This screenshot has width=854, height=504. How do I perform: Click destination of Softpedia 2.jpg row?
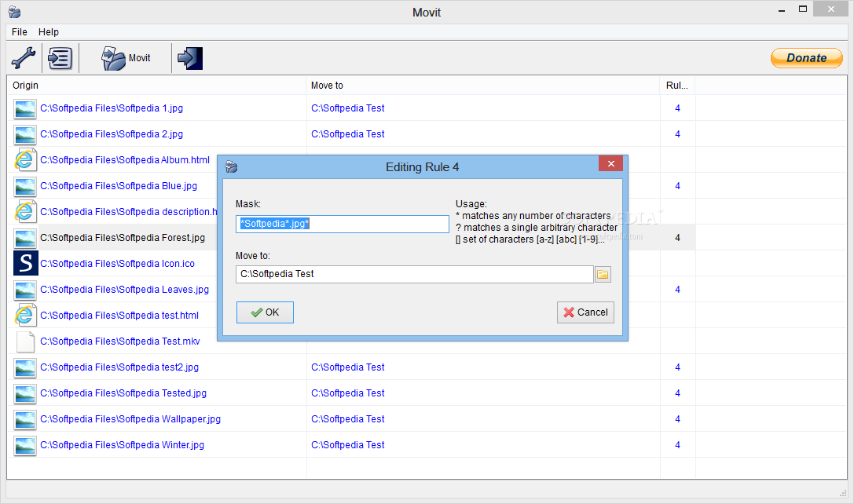point(347,134)
